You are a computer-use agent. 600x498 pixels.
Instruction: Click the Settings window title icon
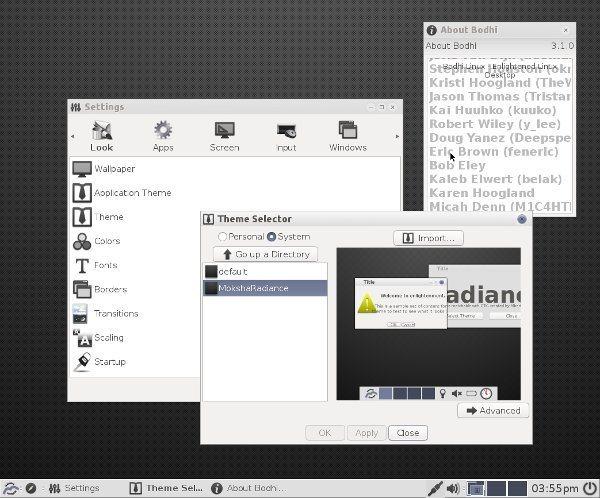(75, 107)
